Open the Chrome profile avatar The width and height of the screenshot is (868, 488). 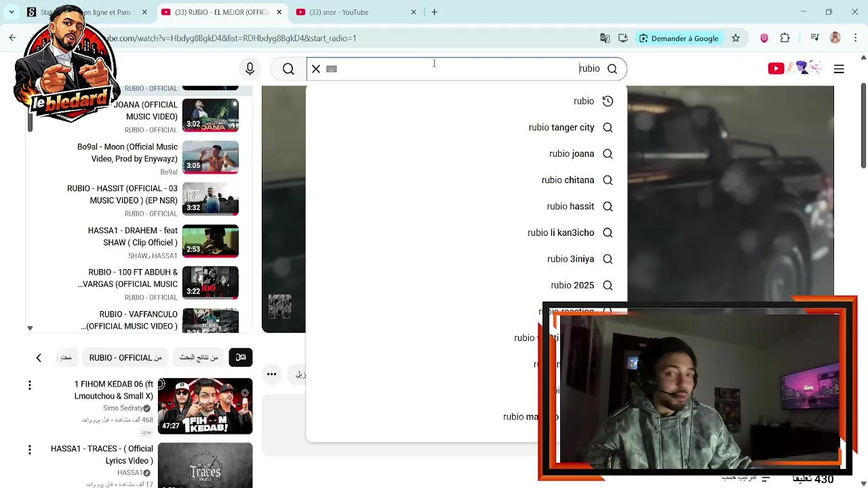pyautogui.click(x=835, y=38)
